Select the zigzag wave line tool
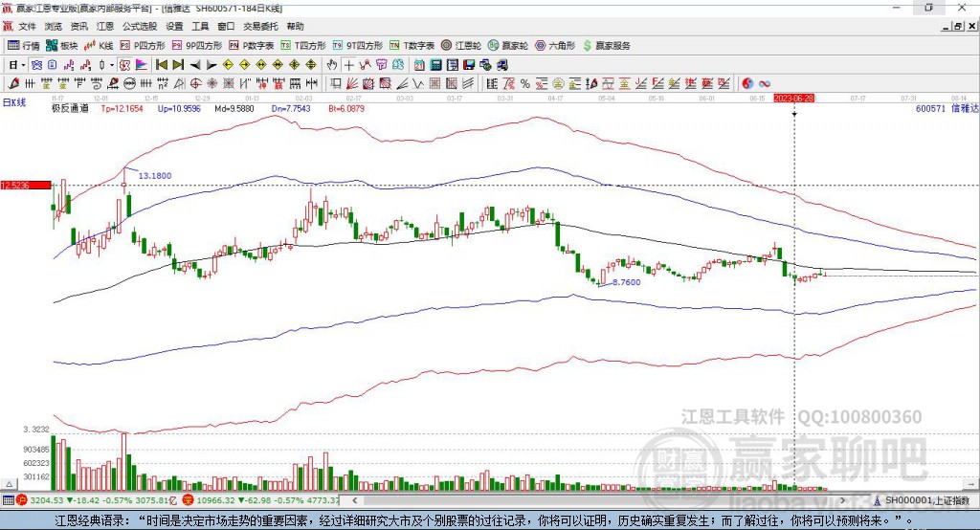Image resolution: width=980 pixels, height=530 pixels. (418, 84)
